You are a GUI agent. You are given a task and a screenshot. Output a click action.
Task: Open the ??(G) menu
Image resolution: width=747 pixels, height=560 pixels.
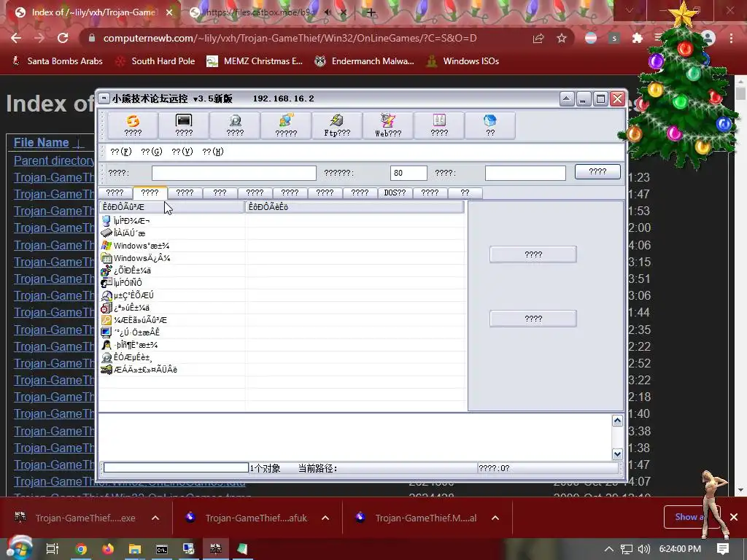[x=152, y=152]
